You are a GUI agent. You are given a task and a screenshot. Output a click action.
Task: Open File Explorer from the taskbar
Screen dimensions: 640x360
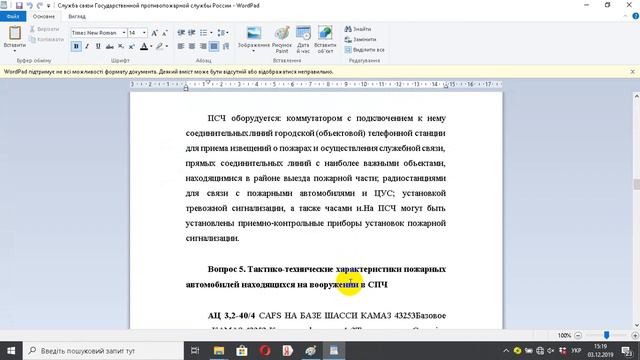point(219,351)
